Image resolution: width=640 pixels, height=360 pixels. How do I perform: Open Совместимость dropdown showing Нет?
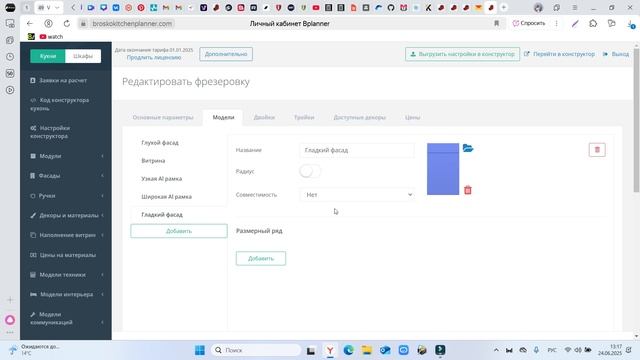click(357, 195)
